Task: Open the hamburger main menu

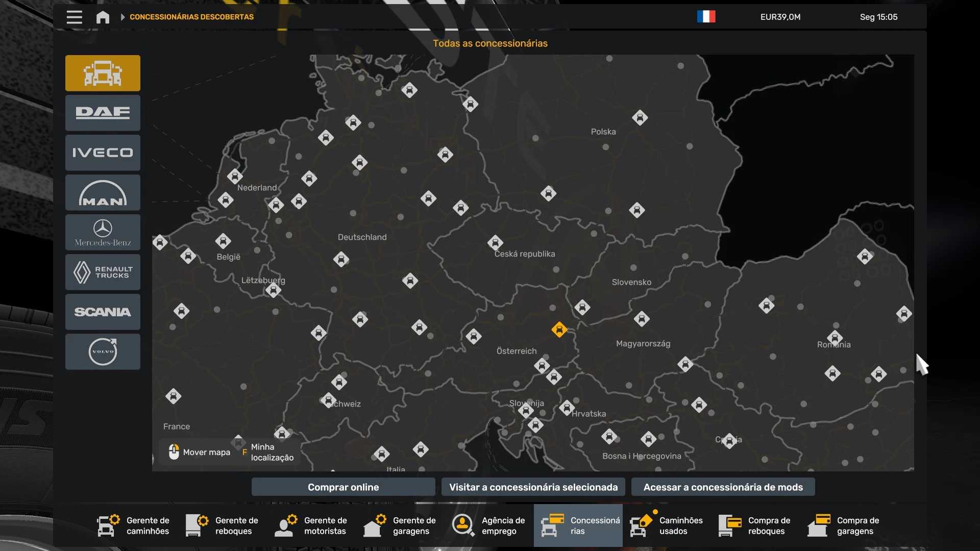Action: click(x=74, y=17)
